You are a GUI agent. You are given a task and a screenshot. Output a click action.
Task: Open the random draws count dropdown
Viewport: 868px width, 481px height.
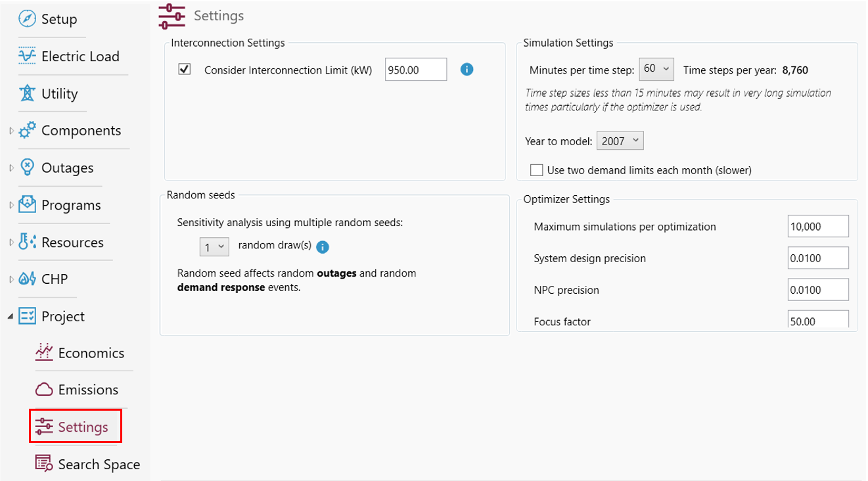[x=214, y=247]
